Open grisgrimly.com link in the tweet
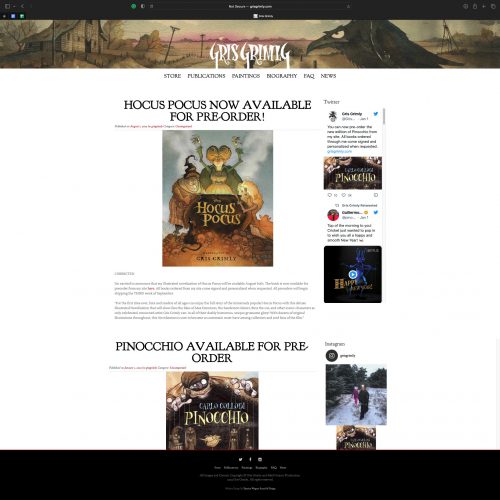Screen dimensions: 500x500 point(339,151)
